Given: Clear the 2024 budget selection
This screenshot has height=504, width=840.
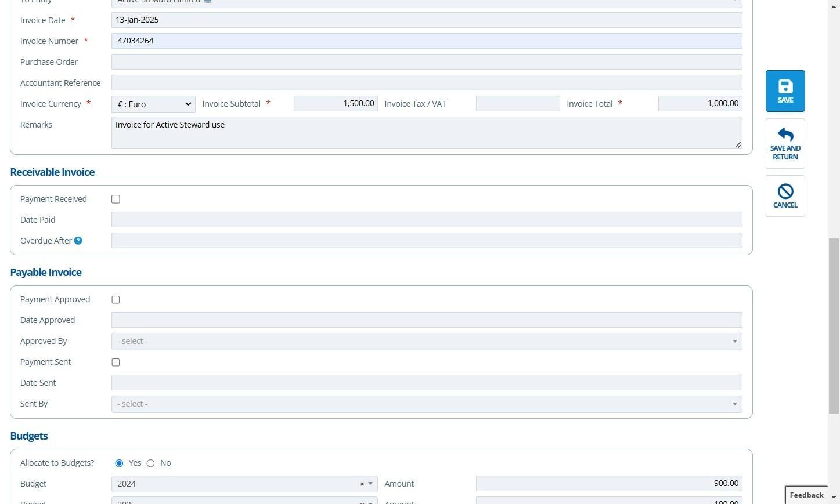Looking at the screenshot, I should tap(362, 484).
